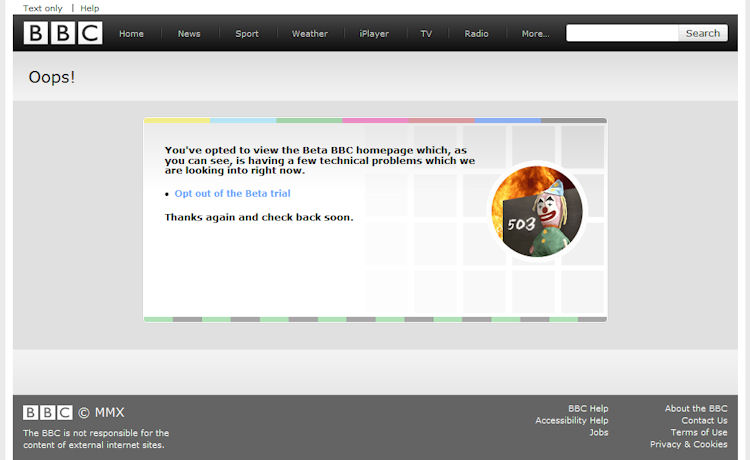Click the Search button

(703, 33)
